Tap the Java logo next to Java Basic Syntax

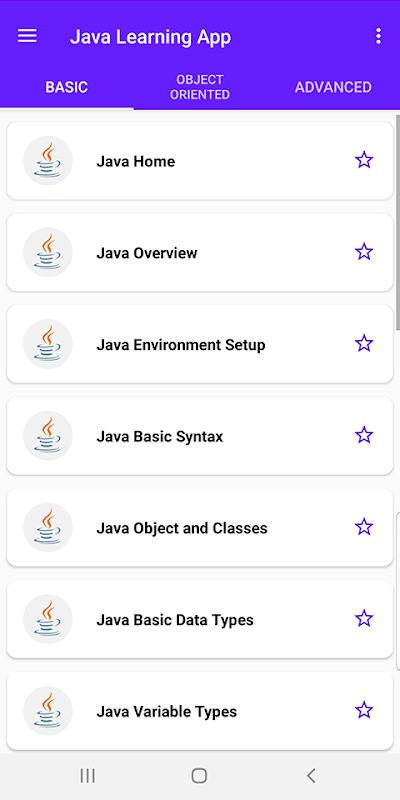click(x=48, y=436)
